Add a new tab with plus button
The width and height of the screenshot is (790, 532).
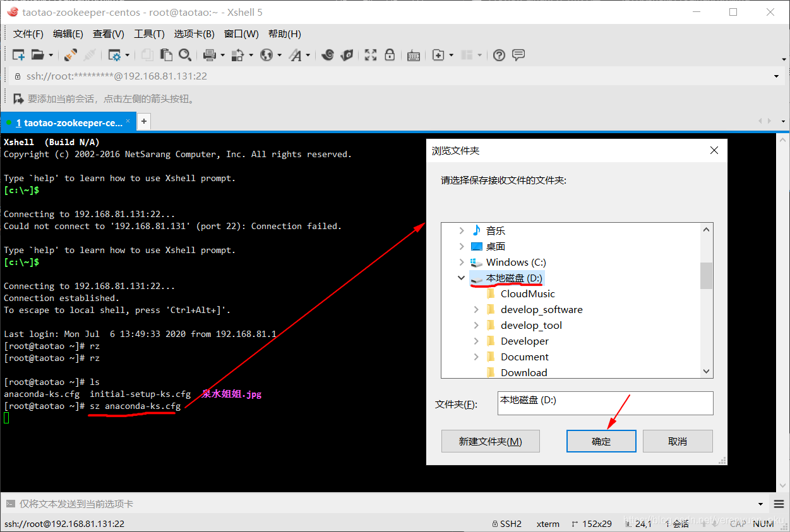[x=144, y=121]
